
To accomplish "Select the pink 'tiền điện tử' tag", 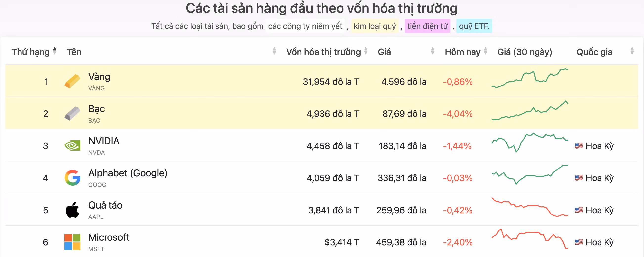I will 427,26.
